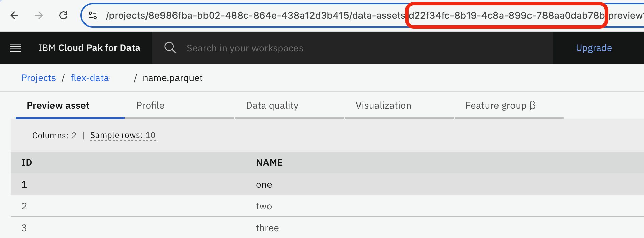Open the Data quality tab
Viewport: 644px width, 238px height.
[x=272, y=105]
